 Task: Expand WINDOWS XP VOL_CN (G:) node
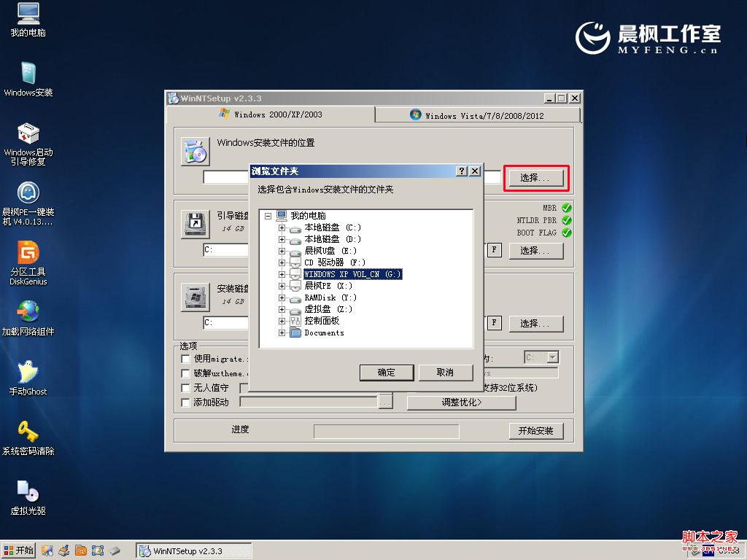(x=282, y=274)
